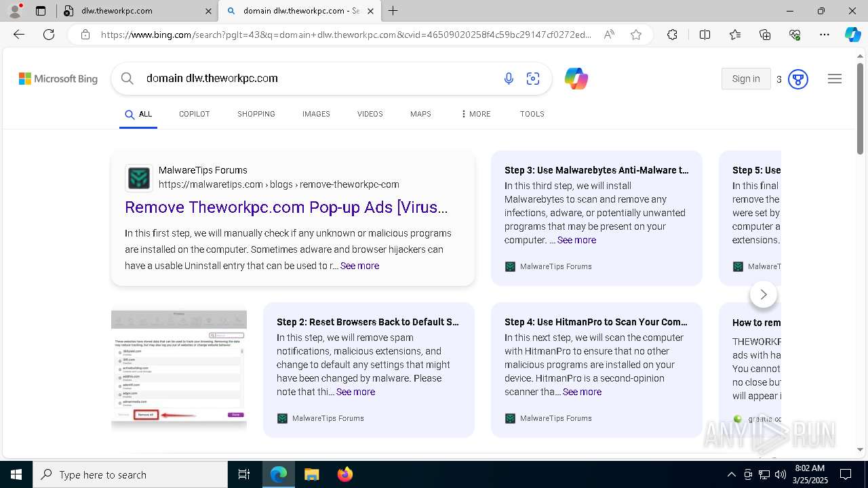Switch to the MAPS search tab
The height and width of the screenshot is (488, 868).
pos(420,114)
